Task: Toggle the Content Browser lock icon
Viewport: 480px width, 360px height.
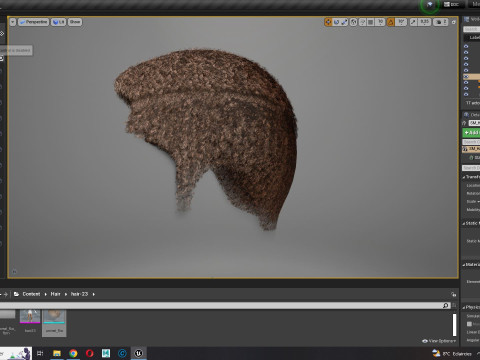Action: [454, 294]
